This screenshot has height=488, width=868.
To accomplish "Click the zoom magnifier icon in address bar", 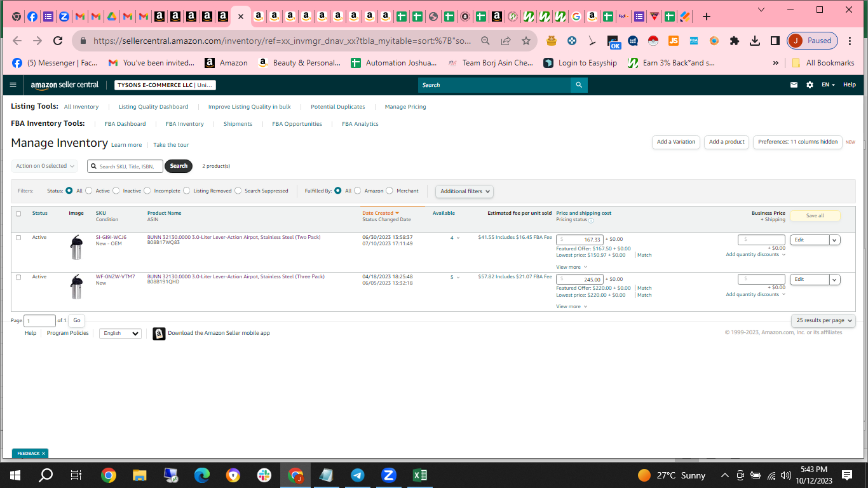I will (x=485, y=41).
